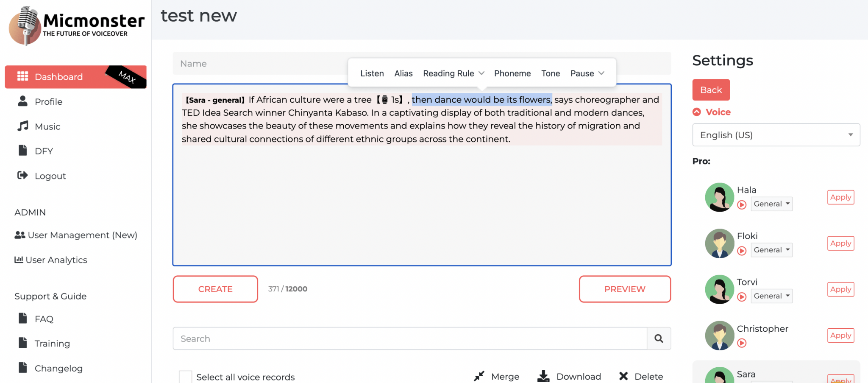Check Select all voice records

(185, 376)
